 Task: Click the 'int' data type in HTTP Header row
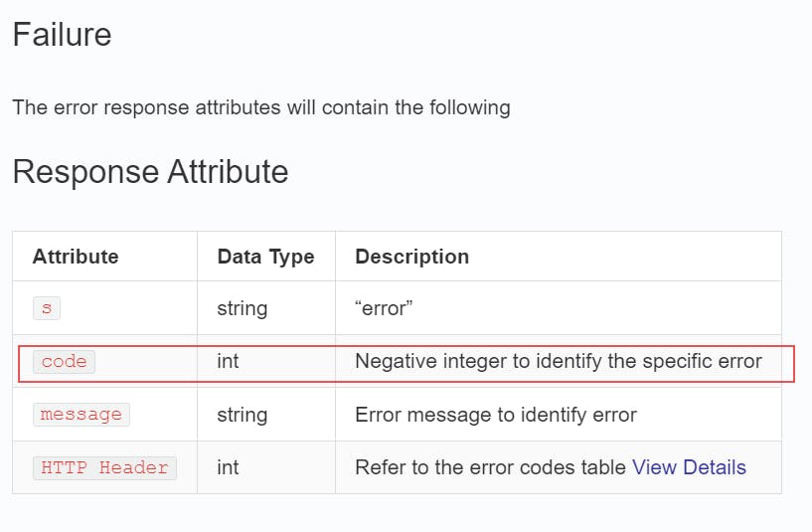(228, 467)
